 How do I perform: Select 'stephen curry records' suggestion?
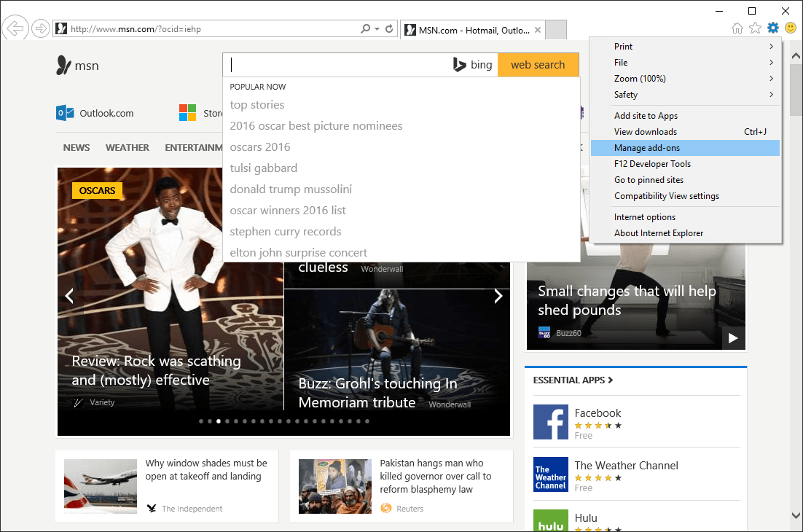285,232
